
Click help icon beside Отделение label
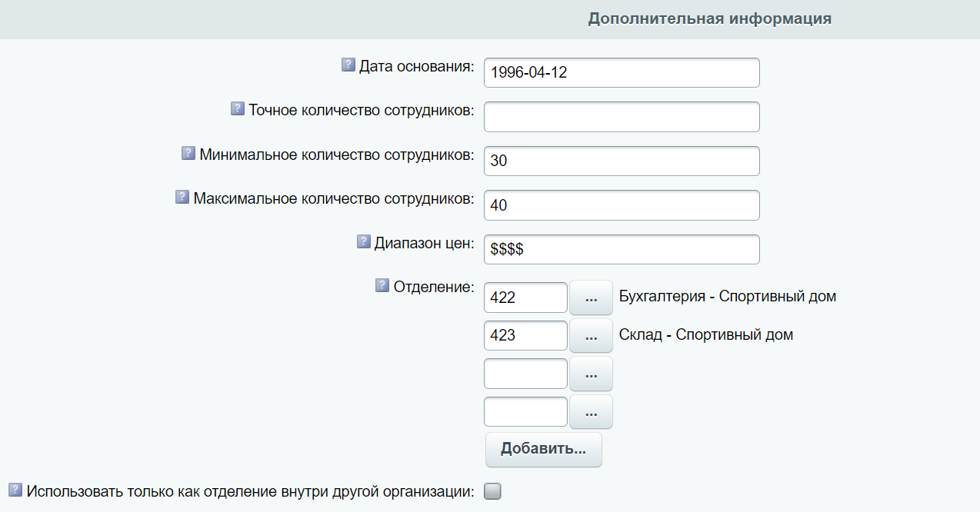pyautogui.click(x=382, y=286)
